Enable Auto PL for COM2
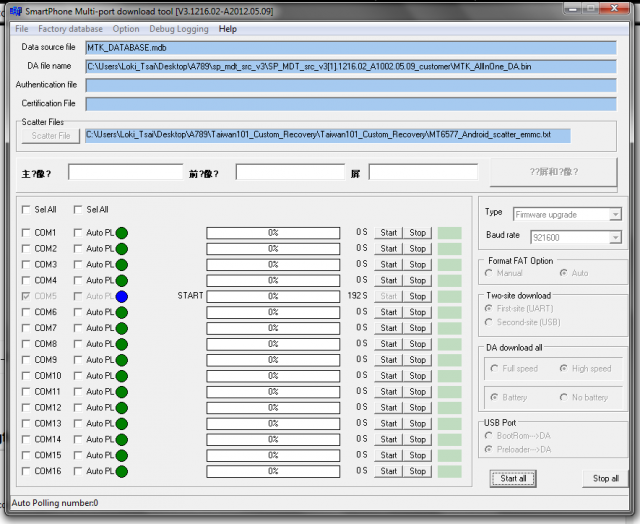640x524 pixels. point(78,249)
